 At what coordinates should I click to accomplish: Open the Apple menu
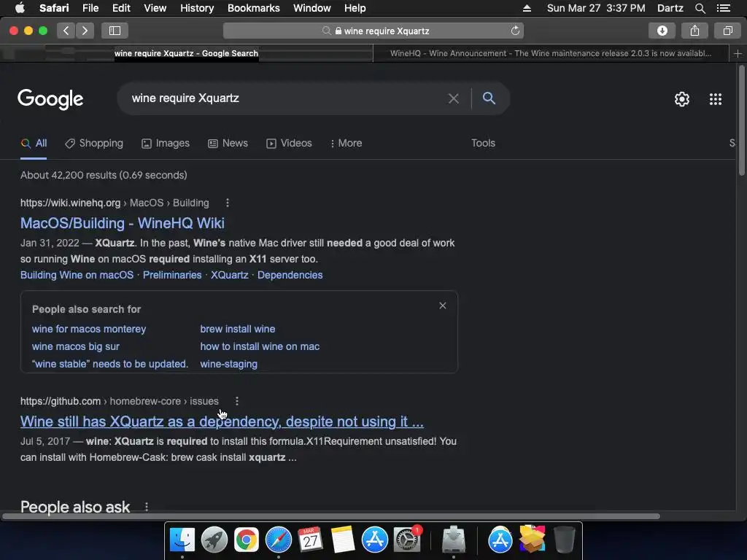coord(20,7)
